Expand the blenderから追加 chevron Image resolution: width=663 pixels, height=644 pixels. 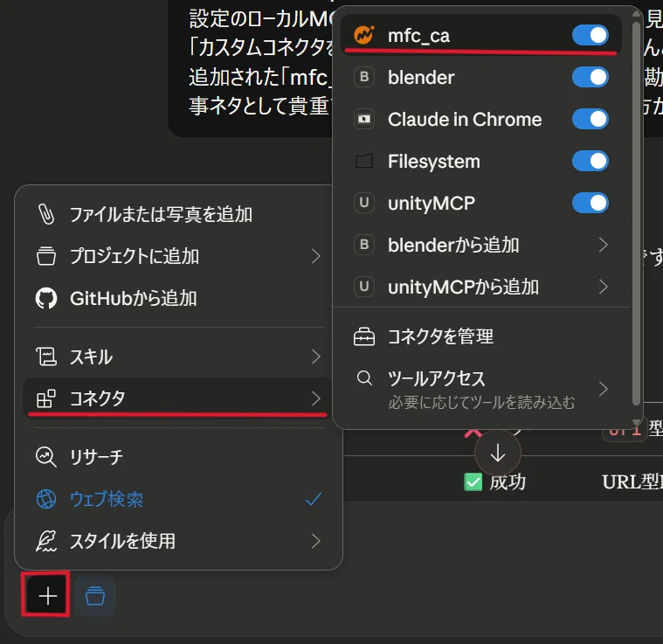coord(604,245)
